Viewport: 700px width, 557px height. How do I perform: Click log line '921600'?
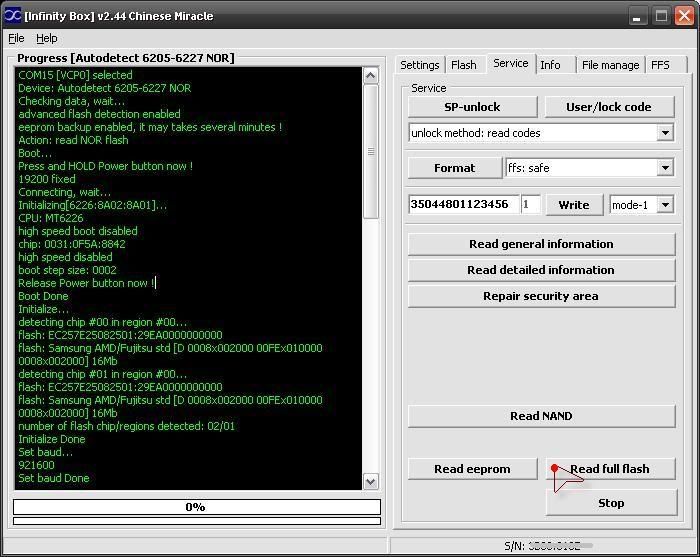coord(36,465)
